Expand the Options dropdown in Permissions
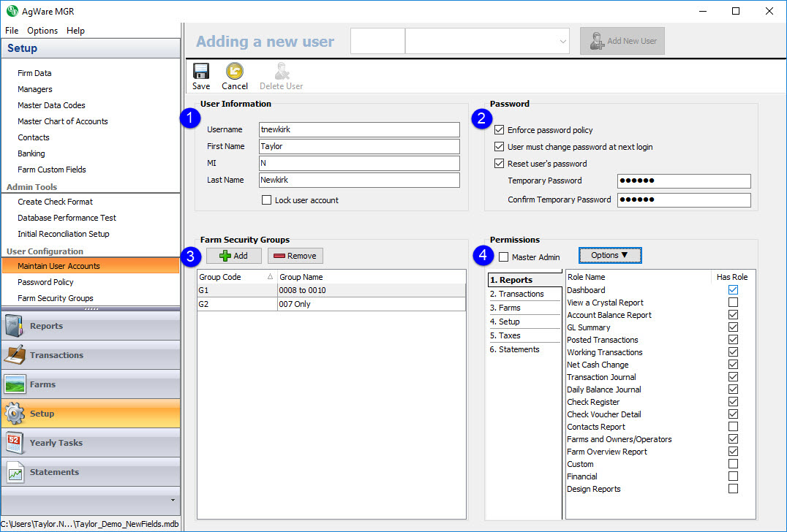The width and height of the screenshot is (787, 532). 610,255
